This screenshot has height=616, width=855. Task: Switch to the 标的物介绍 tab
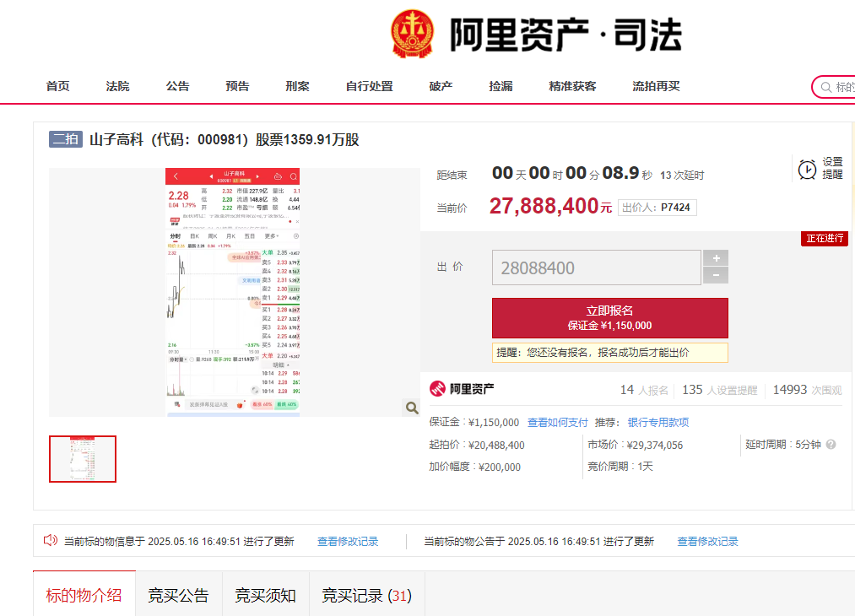tap(84, 595)
